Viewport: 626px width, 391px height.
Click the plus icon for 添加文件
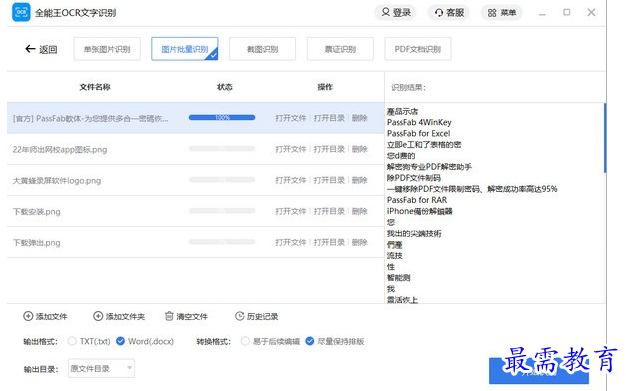pos(28,316)
